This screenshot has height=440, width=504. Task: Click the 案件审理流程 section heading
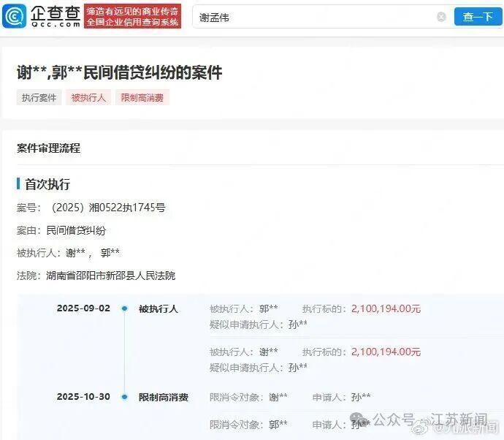point(48,148)
